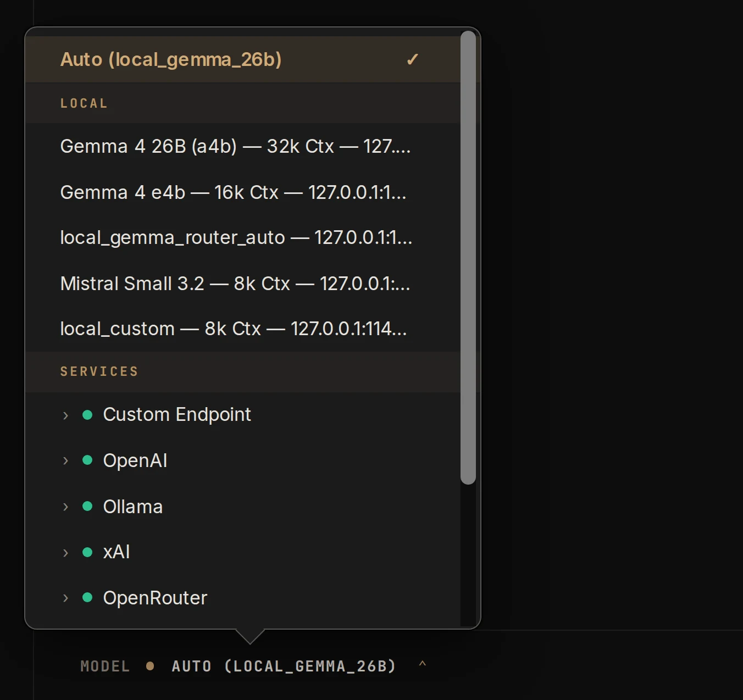Choose Gemma 4 e4b 16k Ctx model
Image resolution: width=743 pixels, height=700 pixels.
tap(242, 192)
